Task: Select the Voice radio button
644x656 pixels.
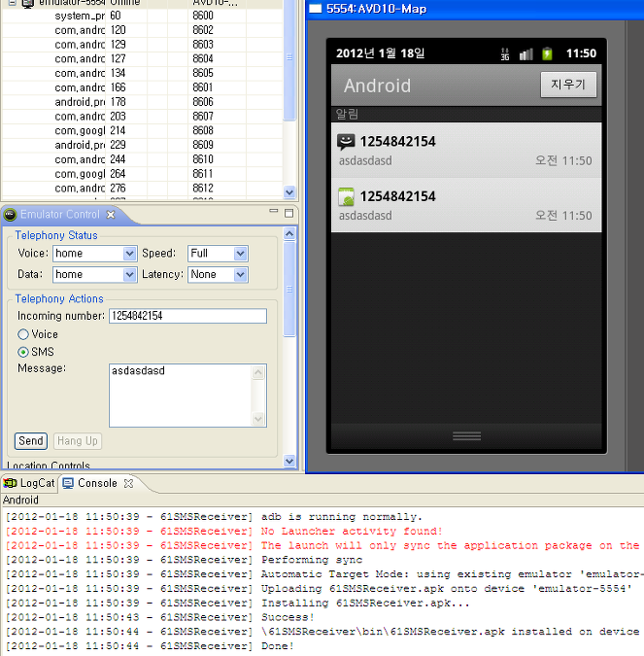Action: [x=23, y=334]
